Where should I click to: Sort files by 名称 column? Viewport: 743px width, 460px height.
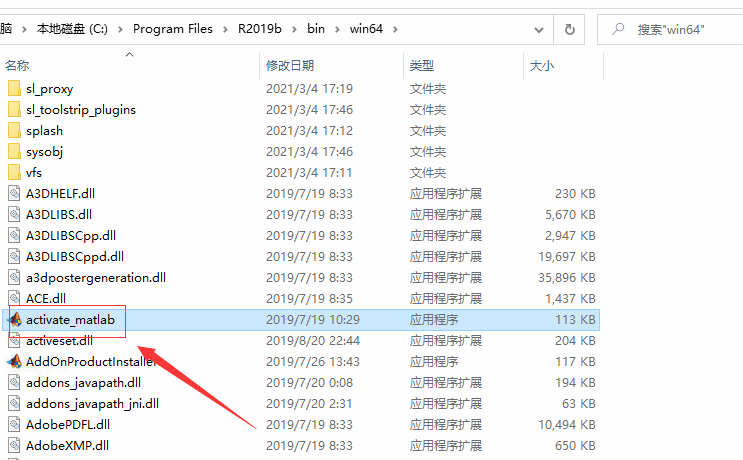(17, 65)
